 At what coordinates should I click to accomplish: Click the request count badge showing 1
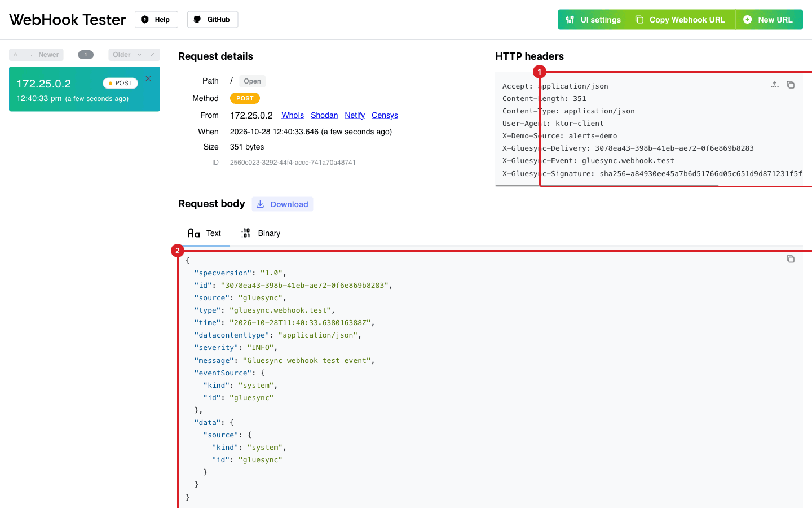click(86, 55)
